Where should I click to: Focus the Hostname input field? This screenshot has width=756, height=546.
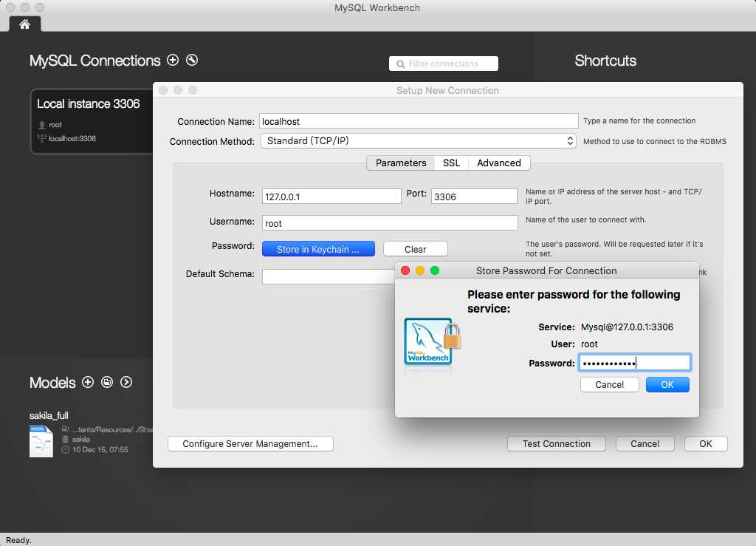(331, 197)
